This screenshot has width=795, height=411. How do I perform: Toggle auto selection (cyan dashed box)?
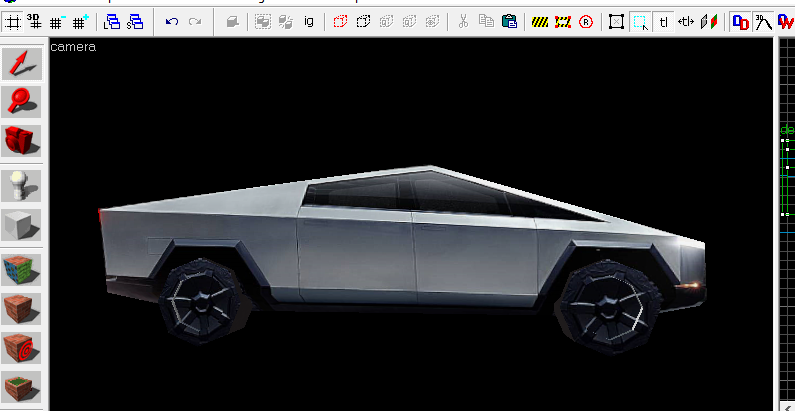coord(640,22)
